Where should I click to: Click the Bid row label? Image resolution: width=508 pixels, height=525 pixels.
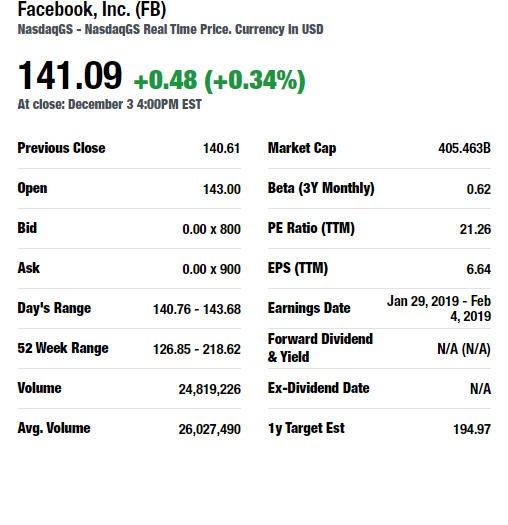click(27, 228)
